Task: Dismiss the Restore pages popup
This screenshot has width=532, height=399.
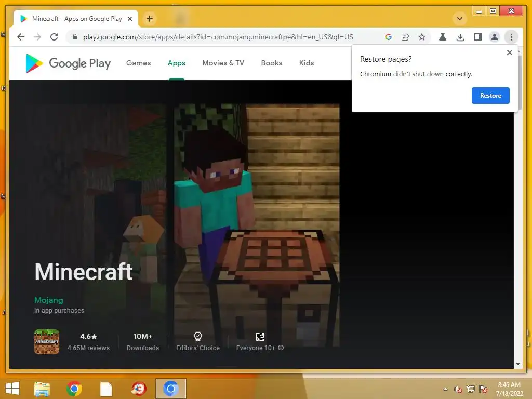Action: (509, 52)
